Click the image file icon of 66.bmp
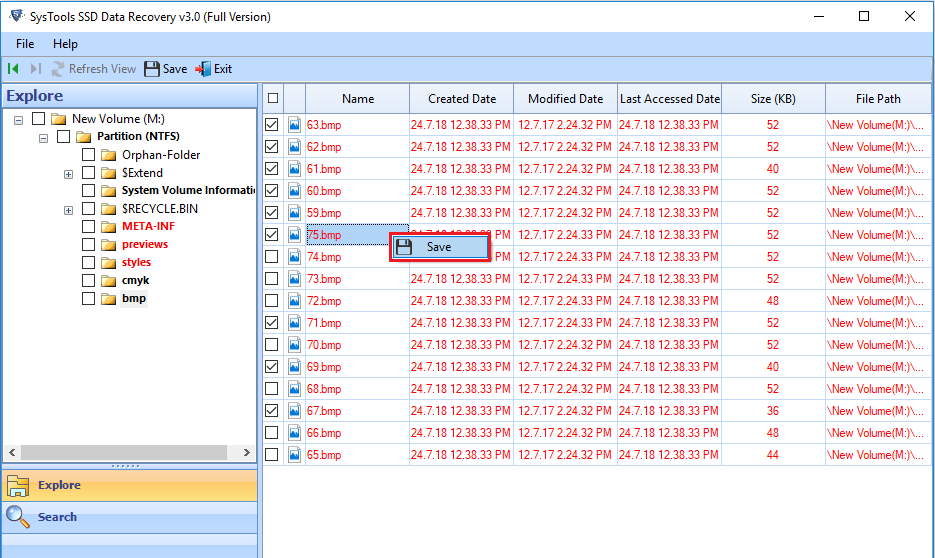This screenshot has height=558, width=935. 295,433
